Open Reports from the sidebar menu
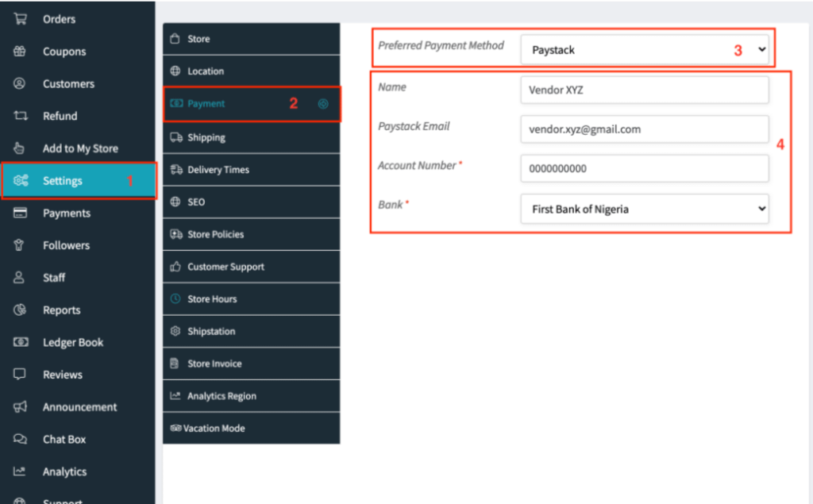Viewport: 813px width, 504px height. tap(62, 310)
